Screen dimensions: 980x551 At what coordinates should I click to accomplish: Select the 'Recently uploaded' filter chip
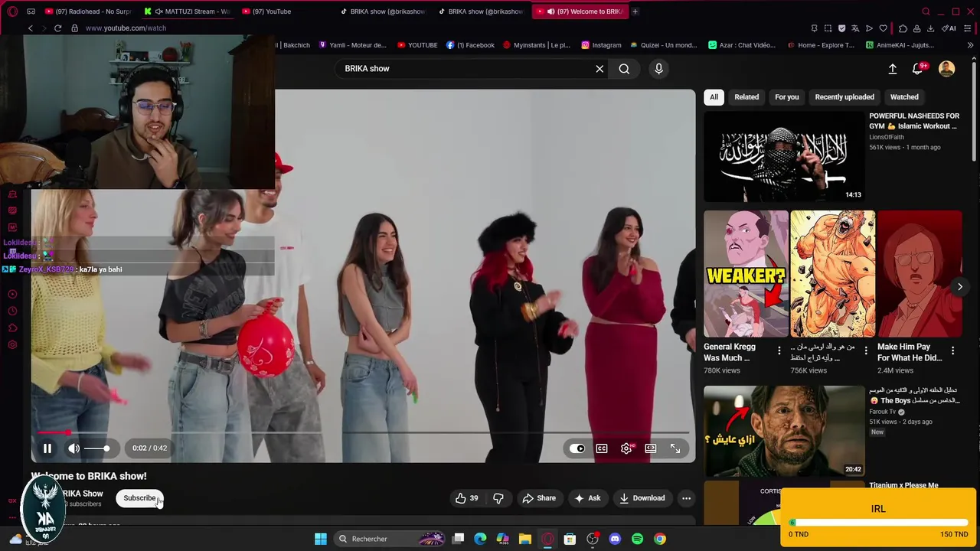pyautogui.click(x=844, y=97)
